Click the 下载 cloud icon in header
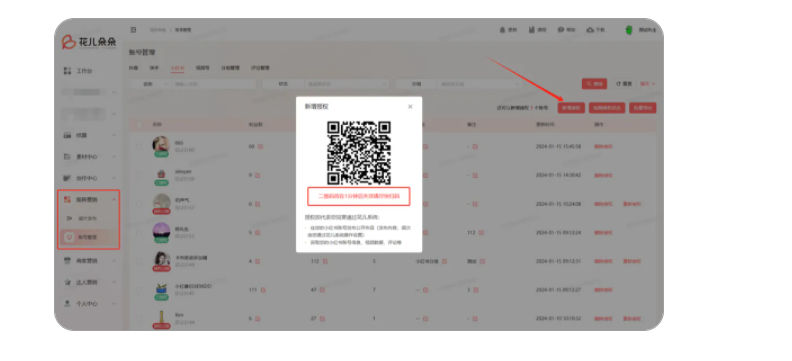 coord(590,30)
